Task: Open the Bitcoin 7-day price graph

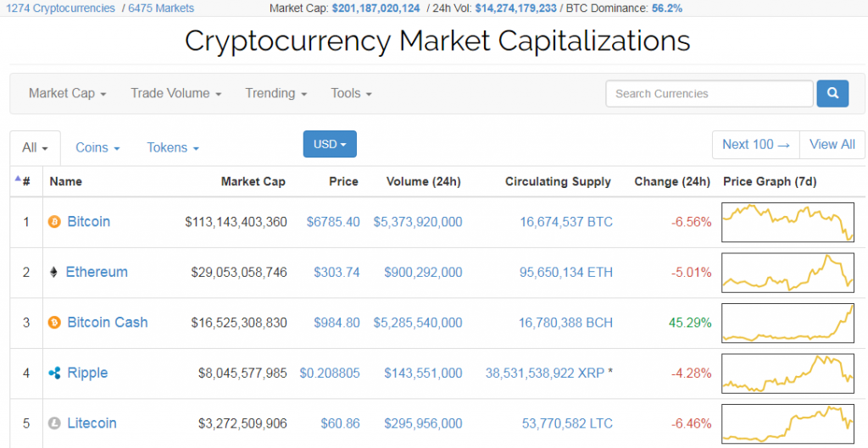Action: (x=787, y=222)
